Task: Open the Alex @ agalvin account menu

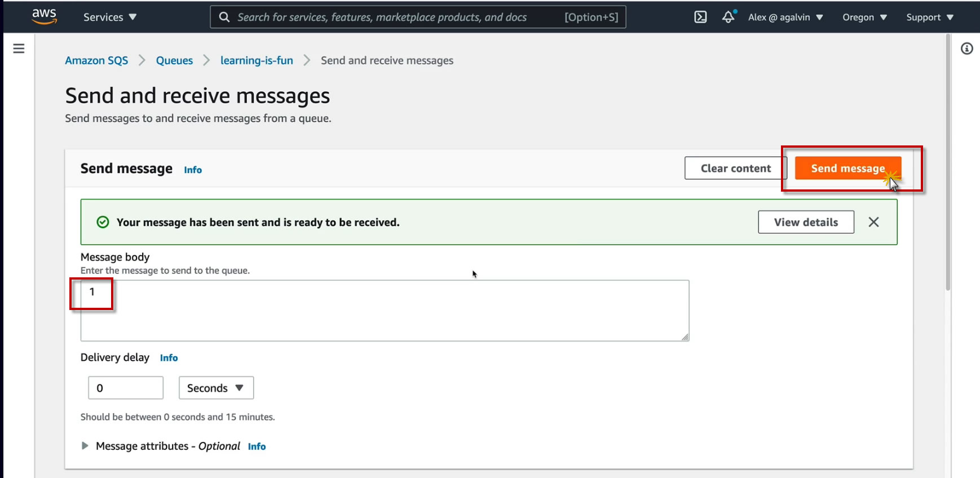Action: click(x=785, y=17)
